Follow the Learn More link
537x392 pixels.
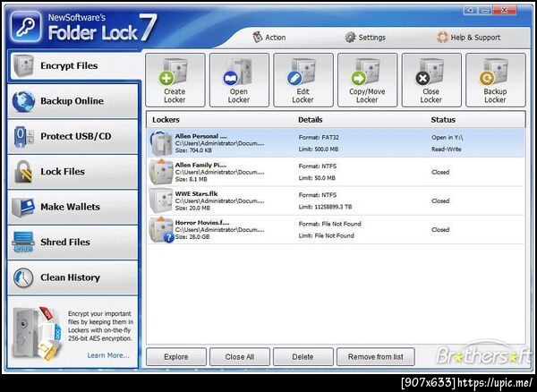(x=108, y=355)
